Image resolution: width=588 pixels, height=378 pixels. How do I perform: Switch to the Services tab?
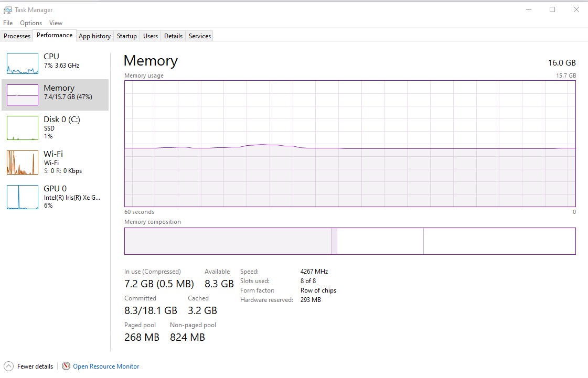(x=200, y=36)
